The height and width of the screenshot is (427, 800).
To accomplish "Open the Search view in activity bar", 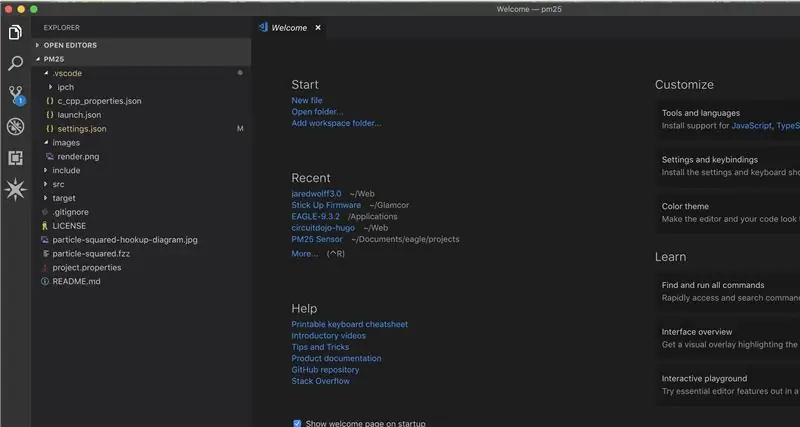I will point(15,64).
